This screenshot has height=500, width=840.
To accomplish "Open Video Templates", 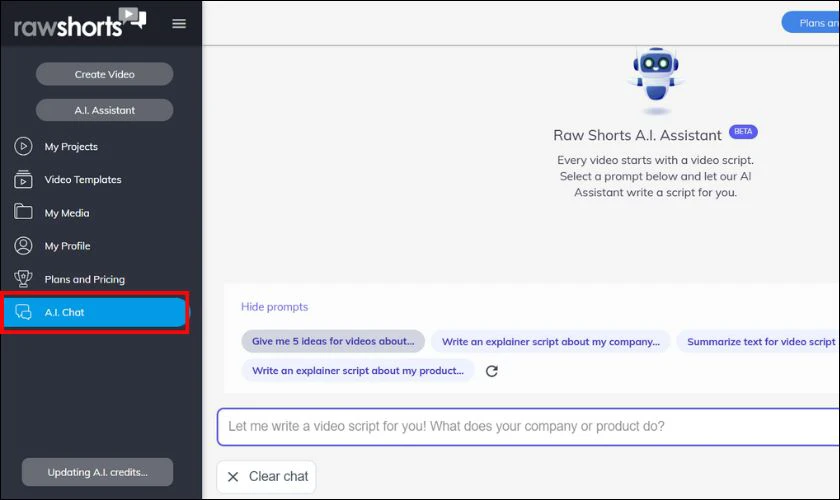I will point(82,180).
